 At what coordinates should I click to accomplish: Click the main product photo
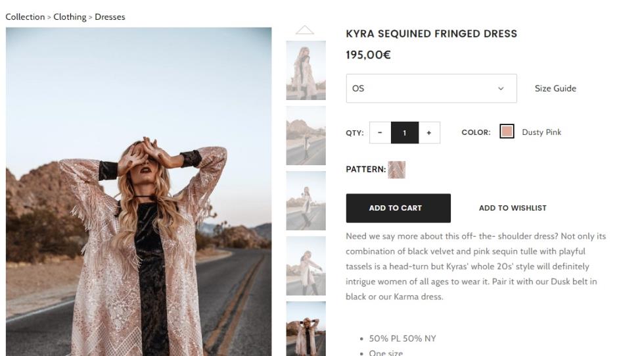coord(139,191)
